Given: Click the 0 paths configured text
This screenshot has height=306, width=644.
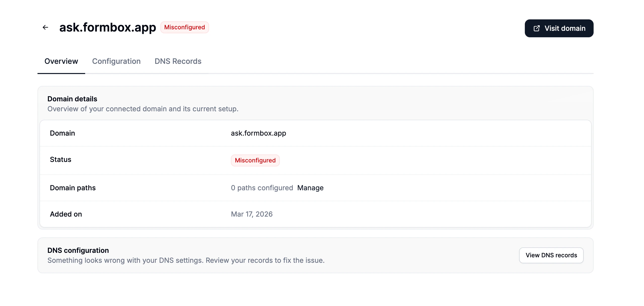Looking at the screenshot, I should 262,188.
